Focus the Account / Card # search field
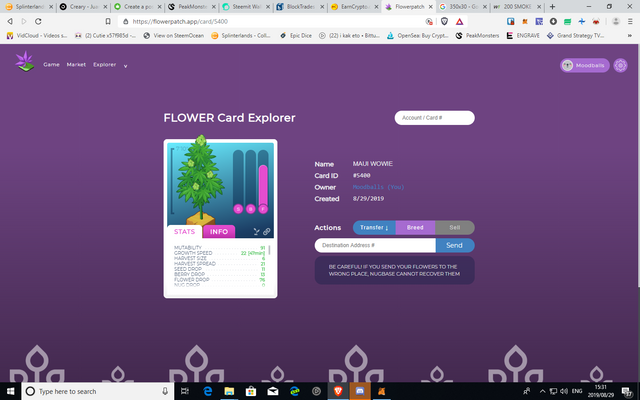The width and height of the screenshot is (640, 400). point(434,118)
